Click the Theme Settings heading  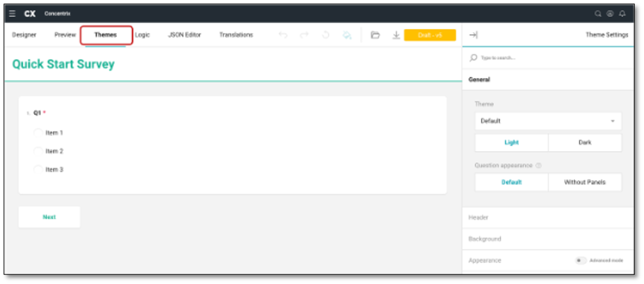(x=606, y=35)
